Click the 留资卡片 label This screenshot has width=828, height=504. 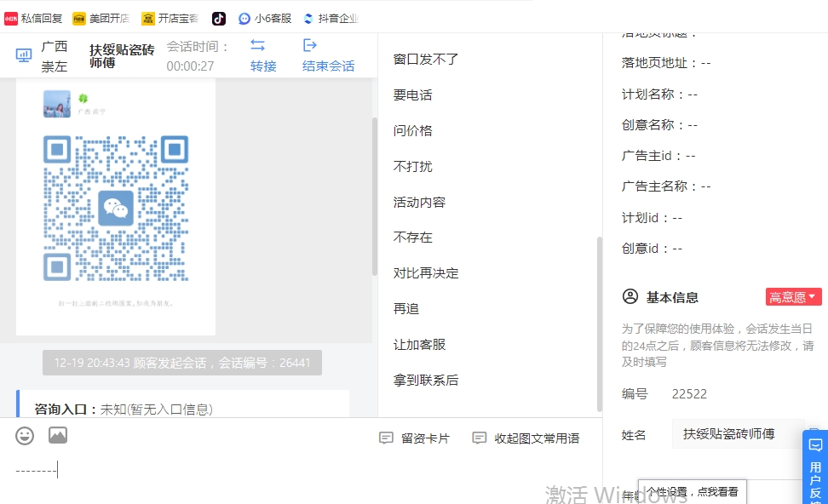425,438
